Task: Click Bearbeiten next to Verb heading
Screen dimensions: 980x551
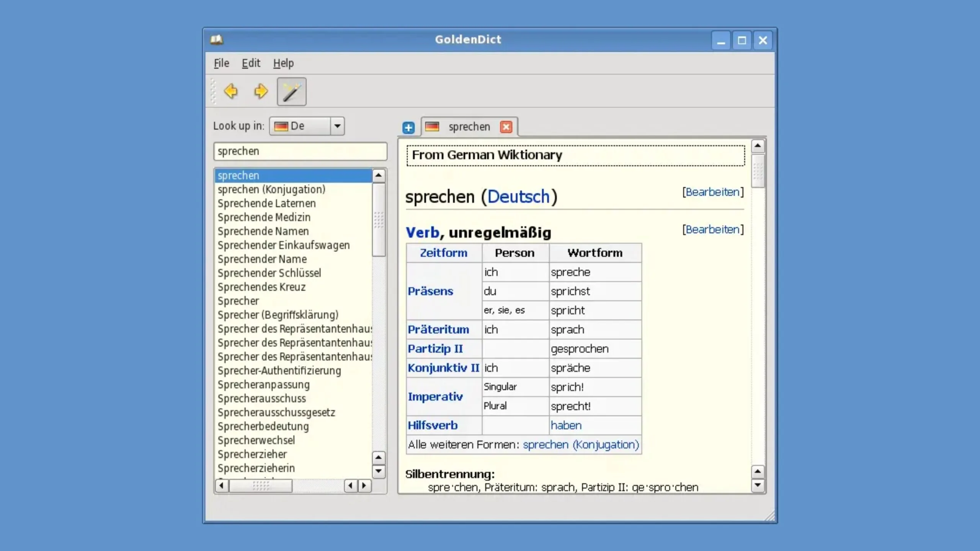Action: (x=712, y=230)
